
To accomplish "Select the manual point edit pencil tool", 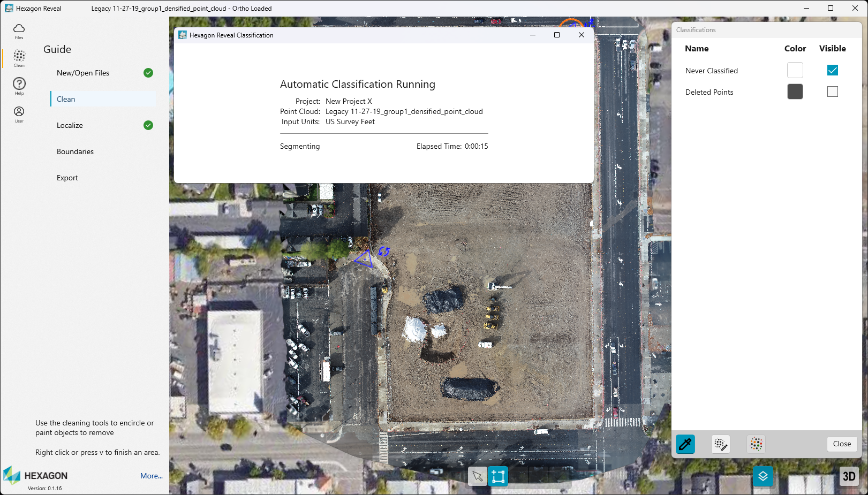I will point(721,444).
